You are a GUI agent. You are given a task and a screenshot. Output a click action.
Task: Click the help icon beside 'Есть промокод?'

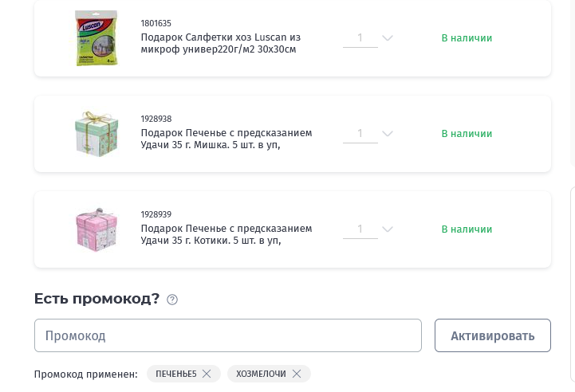point(172,300)
